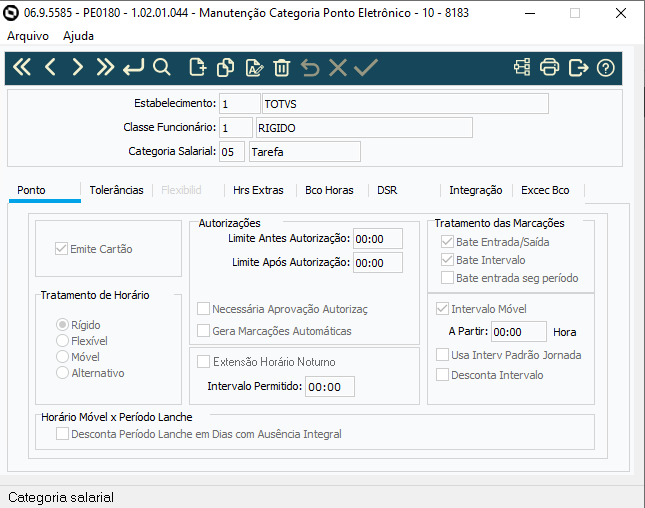Enable Desconta Intervalo checkbox
This screenshot has height=508, width=645.
[x=442, y=375]
